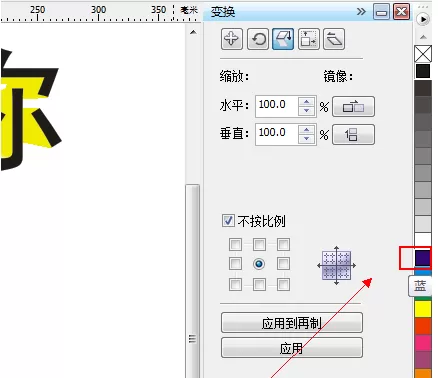
Task: Click the 应用 button
Action: tap(292, 348)
